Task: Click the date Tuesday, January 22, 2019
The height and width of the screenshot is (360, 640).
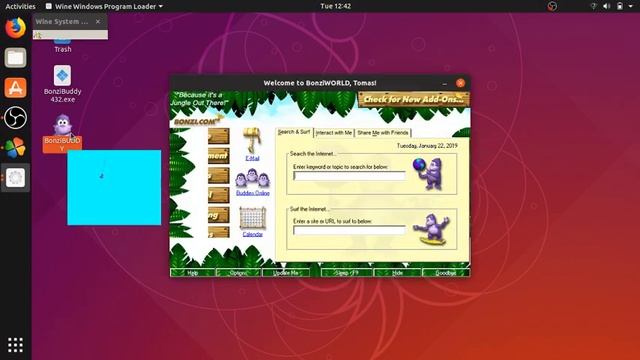Action: click(427, 146)
